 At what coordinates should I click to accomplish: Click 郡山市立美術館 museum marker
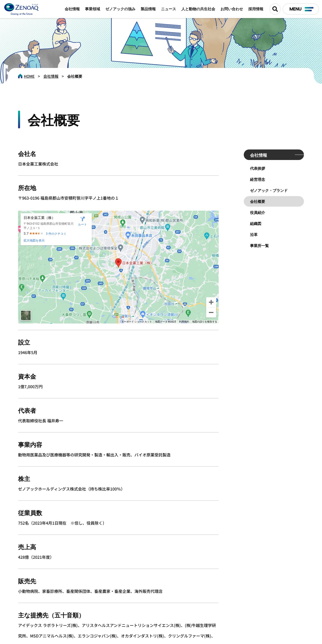(x=168, y=227)
